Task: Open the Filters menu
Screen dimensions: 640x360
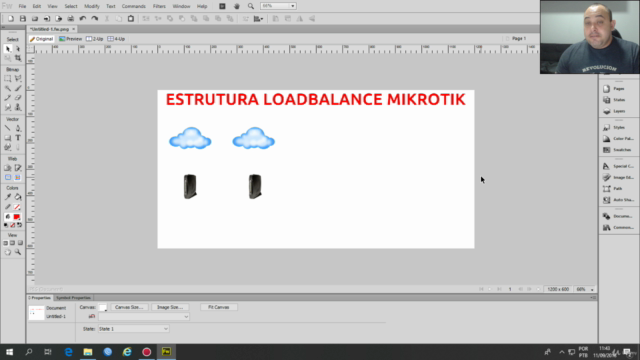Action: (x=159, y=6)
